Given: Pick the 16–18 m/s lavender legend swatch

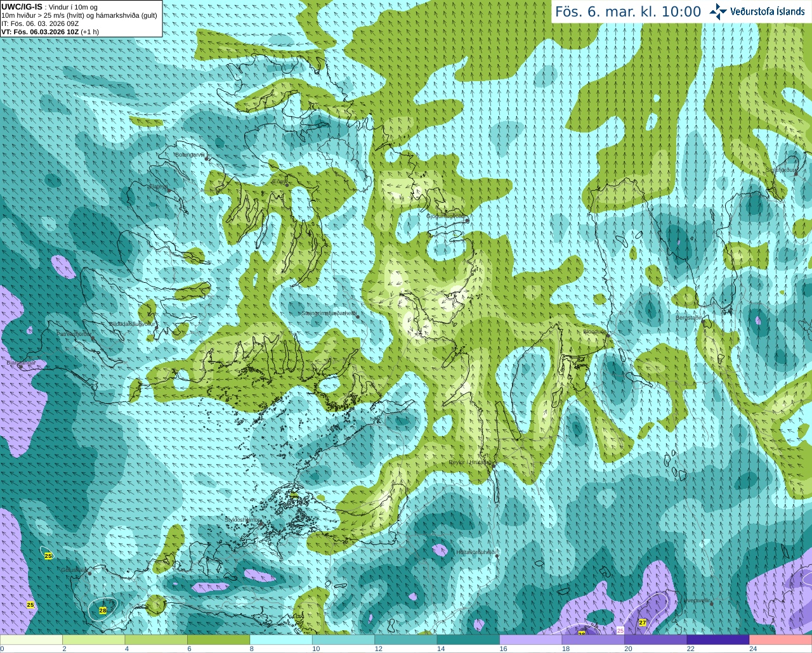Looking at the screenshot, I should pyautogui.click(x=531, y=640).
